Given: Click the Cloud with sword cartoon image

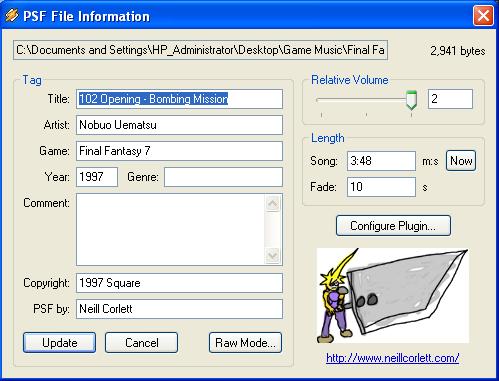Looking at the screenshot, I should pos(393,296).
